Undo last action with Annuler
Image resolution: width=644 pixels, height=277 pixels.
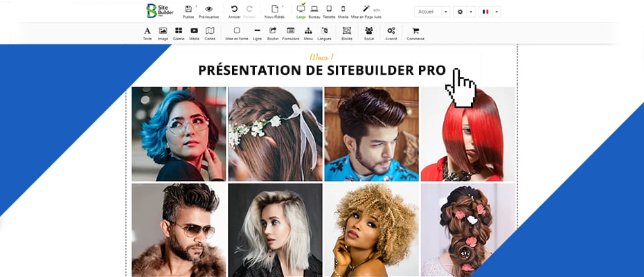[234, 12]
